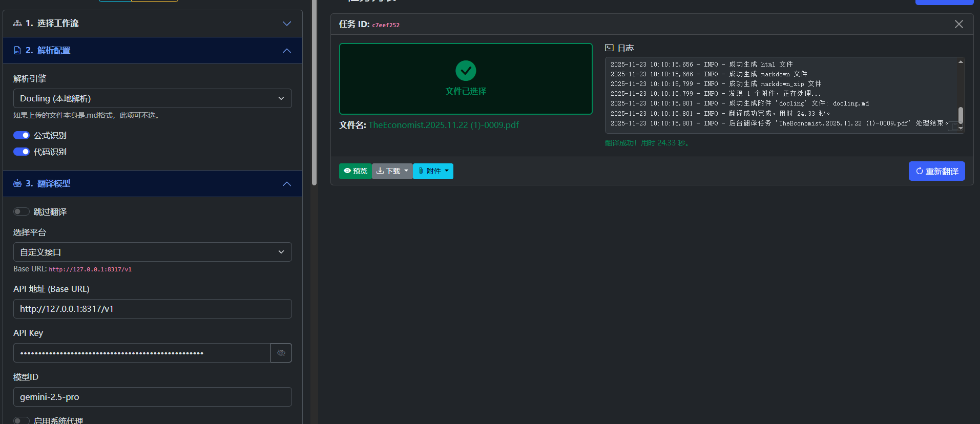Collapse the 翻译模型 section
The image size is (980, 424).
(x=286, y=183)
